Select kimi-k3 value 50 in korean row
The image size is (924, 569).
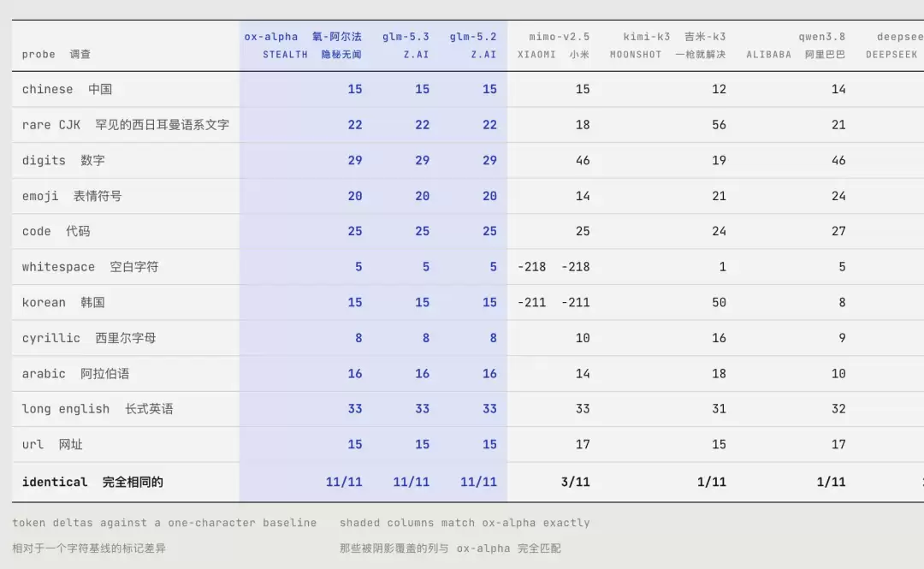click(719, 303)
